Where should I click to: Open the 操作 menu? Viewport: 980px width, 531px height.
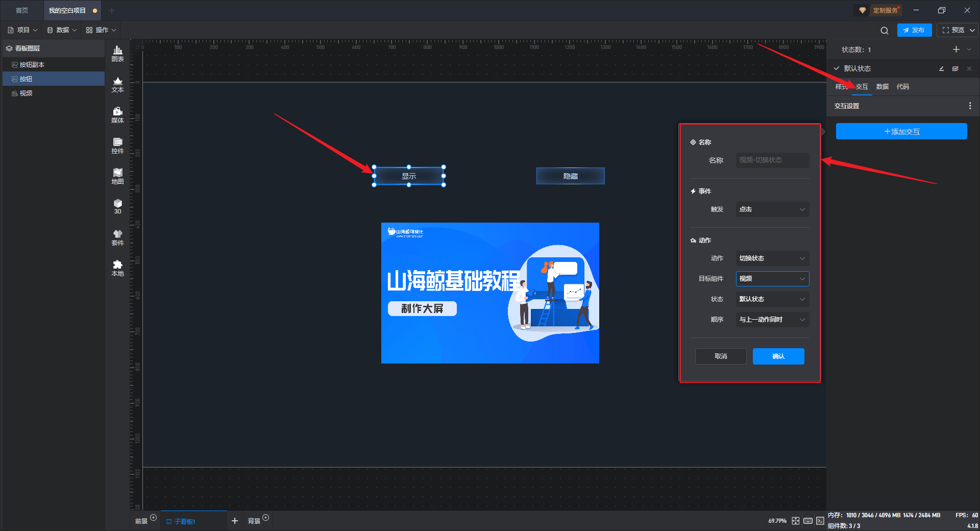click(101, 30)
